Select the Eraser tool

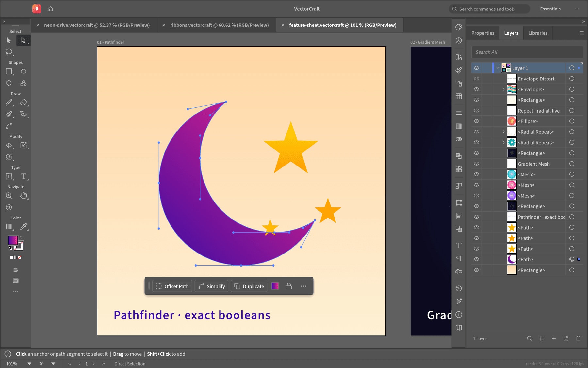tap(24, 102)
